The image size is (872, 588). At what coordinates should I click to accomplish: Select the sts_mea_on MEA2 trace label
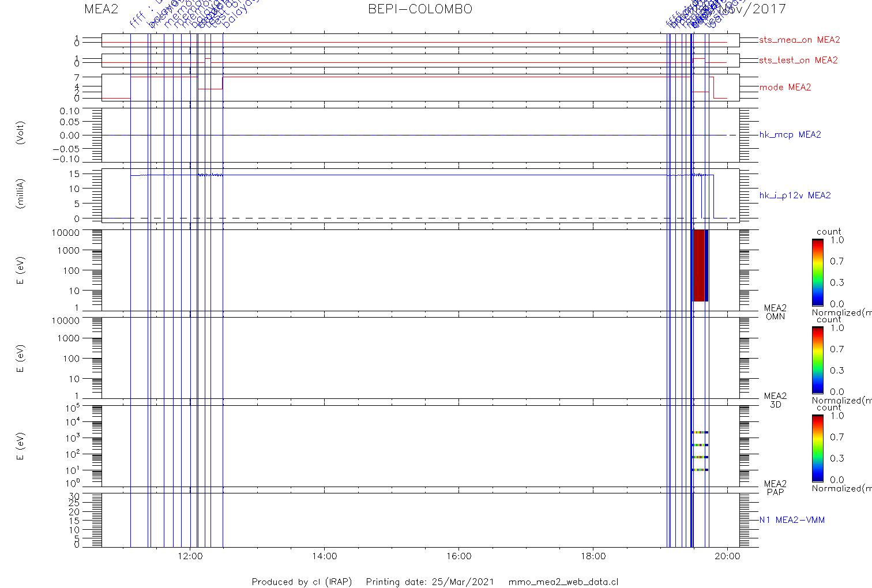coord(799,40)
